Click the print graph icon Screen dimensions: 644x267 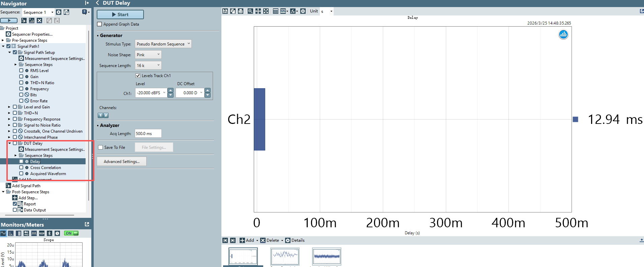[241, 11]
